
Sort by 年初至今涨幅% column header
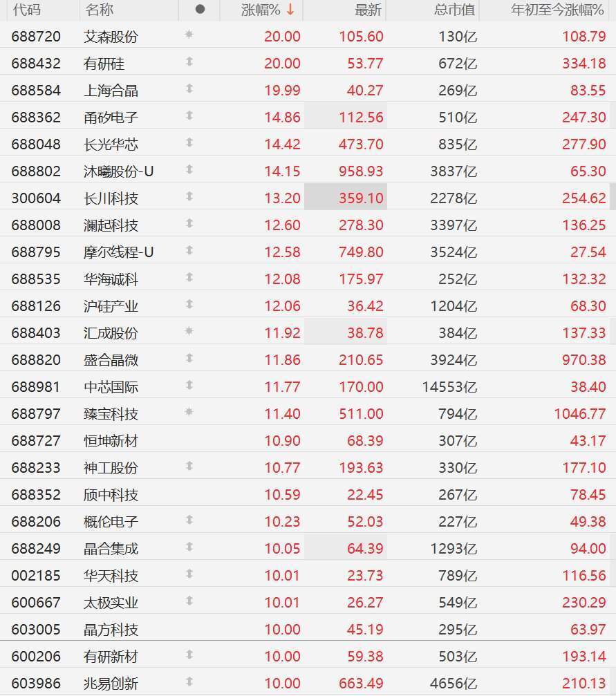pyautogui.click(x=557, y=10)
